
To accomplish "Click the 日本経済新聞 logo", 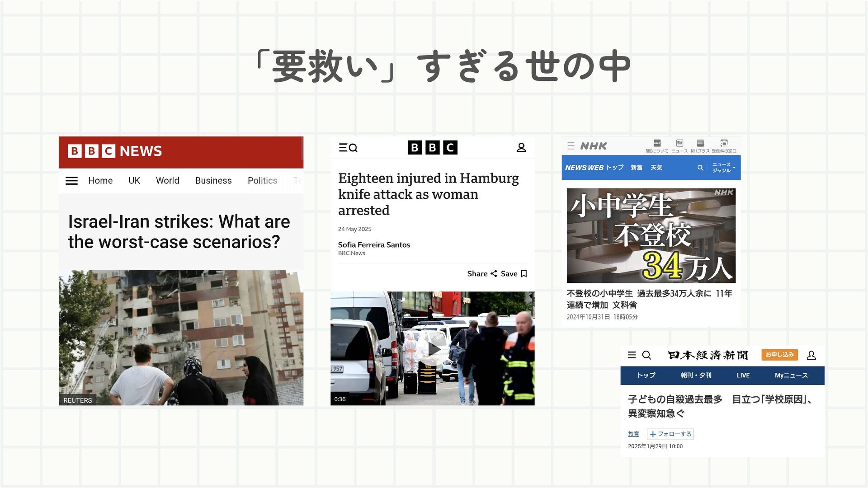I will 708,355.
